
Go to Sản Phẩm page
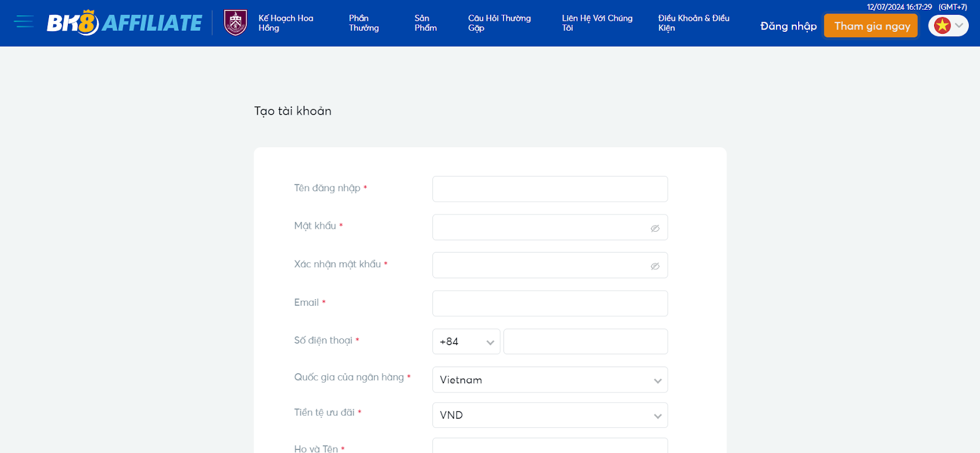426,23
